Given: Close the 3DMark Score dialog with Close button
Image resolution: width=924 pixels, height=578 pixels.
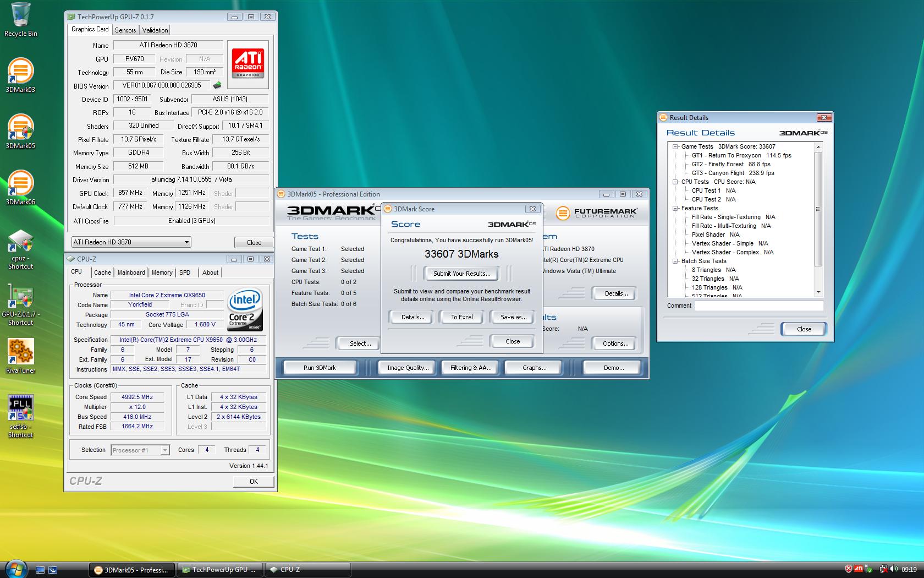Looking at the screenshot, I should 513,341.
